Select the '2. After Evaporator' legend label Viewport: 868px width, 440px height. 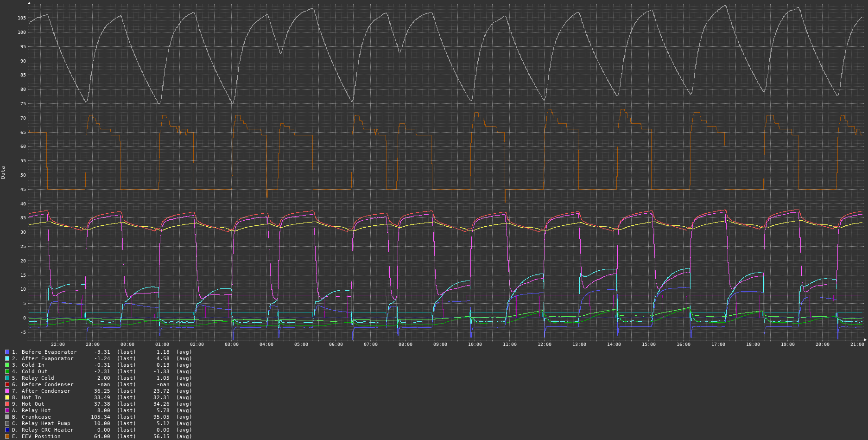tap(43, 358)
